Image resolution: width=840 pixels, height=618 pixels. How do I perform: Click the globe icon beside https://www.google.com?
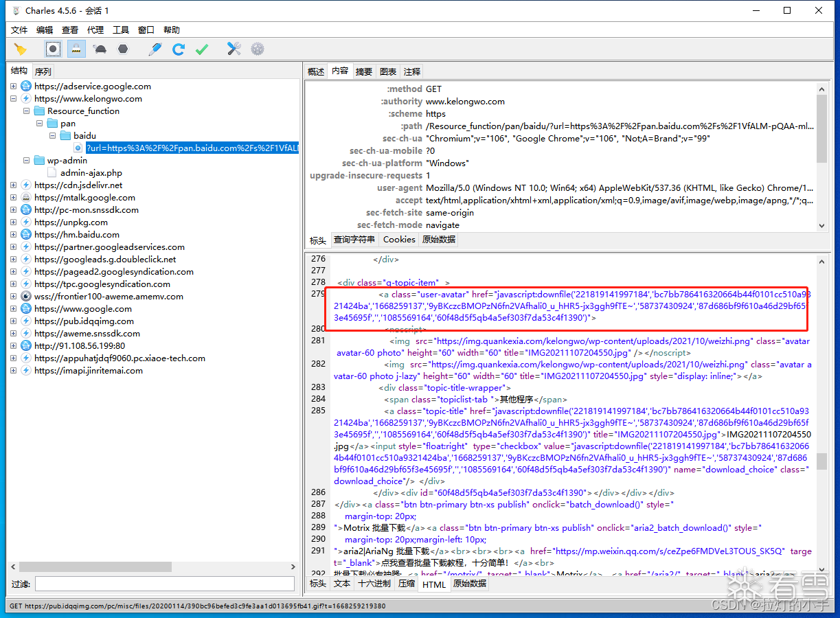[27, 309]
